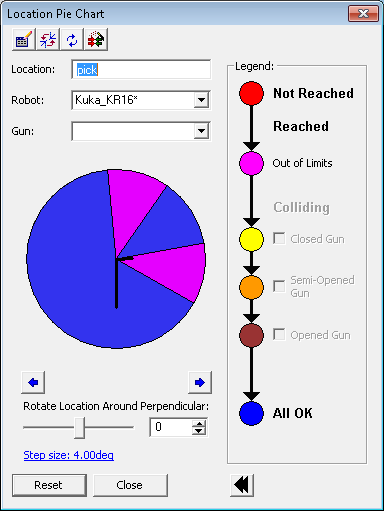The image size is (384, 511).
Task: Open the Step size: 4.00deg link
Action: click(69, 455)
